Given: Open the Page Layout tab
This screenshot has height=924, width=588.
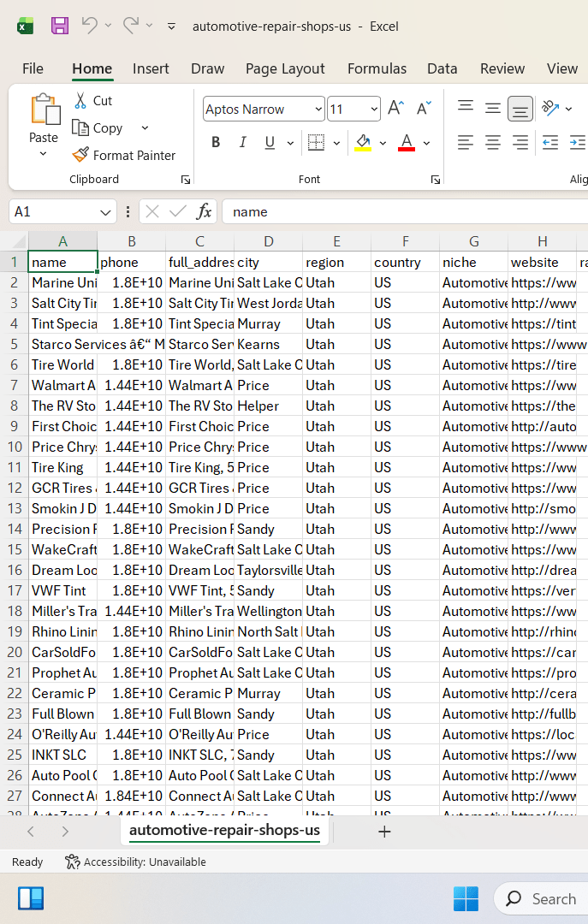Looking at the screenshot, I should click(x=285, y=69).
